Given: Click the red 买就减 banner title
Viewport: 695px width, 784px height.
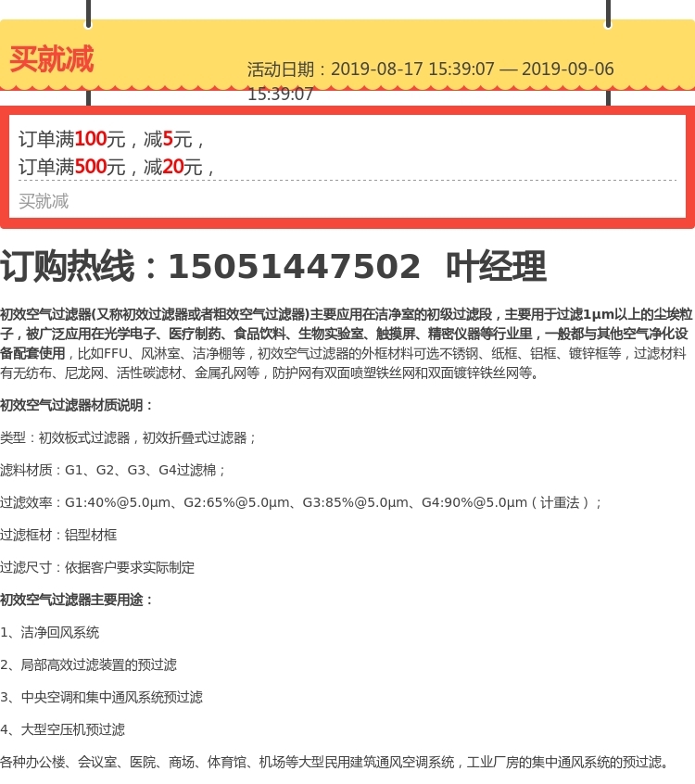Looking at the screenshot, I should 52,59.
